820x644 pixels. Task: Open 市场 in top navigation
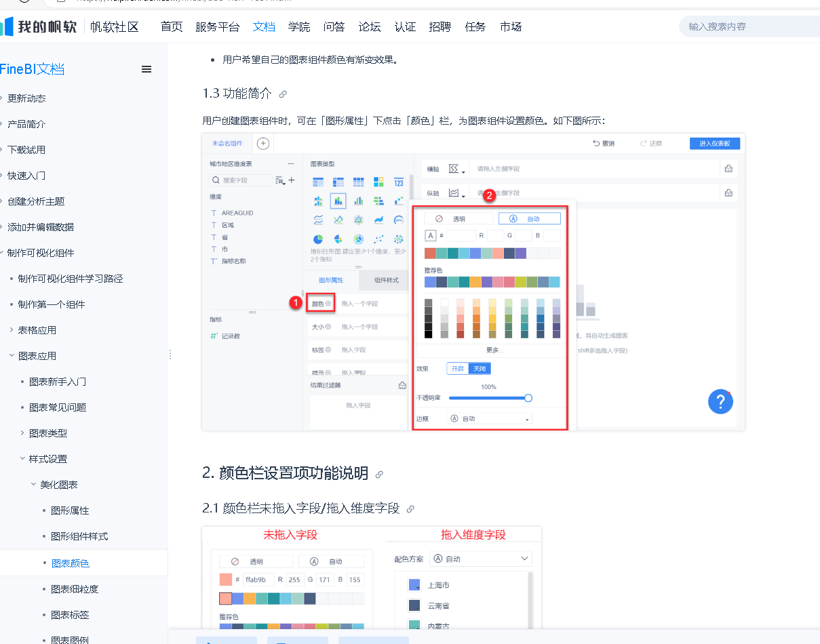[x=511, y=27]
